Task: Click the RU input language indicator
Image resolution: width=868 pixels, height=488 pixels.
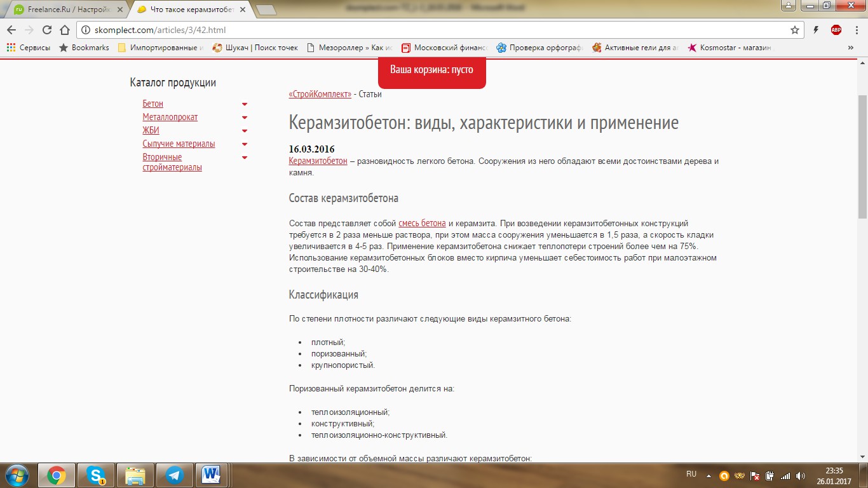Action: 691,474
